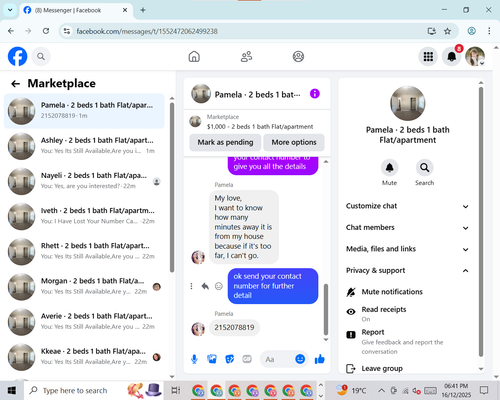The height and width of the screenshot is (400, 500).
Task: Click Pamela group photo in side panel
Action: pyautogui.click(x=407, y=103)
